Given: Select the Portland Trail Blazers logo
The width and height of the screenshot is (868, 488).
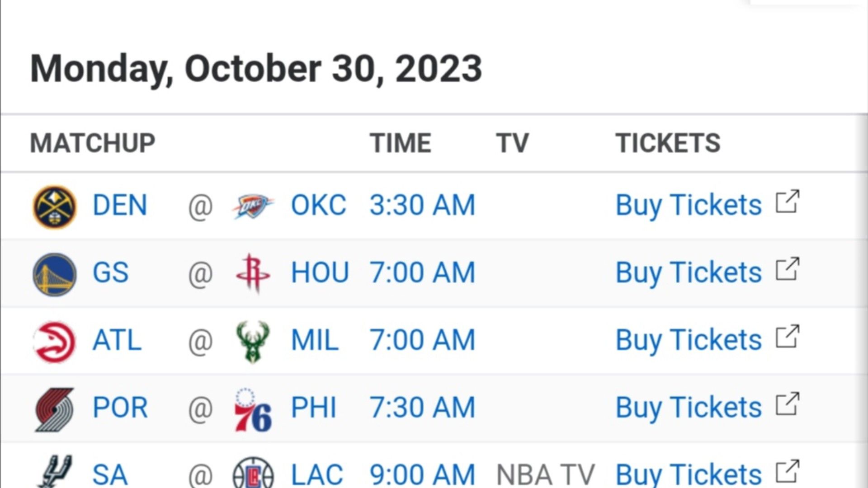Looking at the screenshot, I should (55, 409).
